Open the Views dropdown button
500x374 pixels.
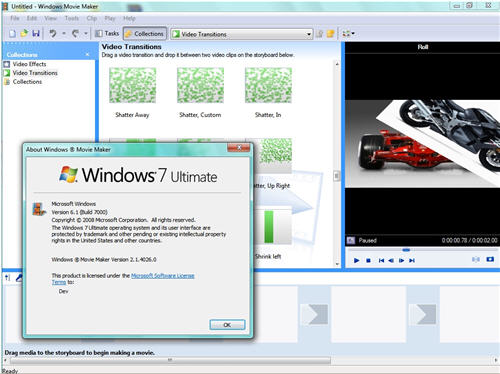coord(348,34)
